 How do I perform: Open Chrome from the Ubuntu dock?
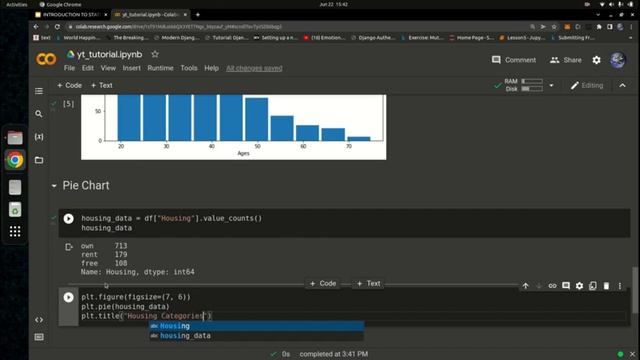click(x=15, y=160)
